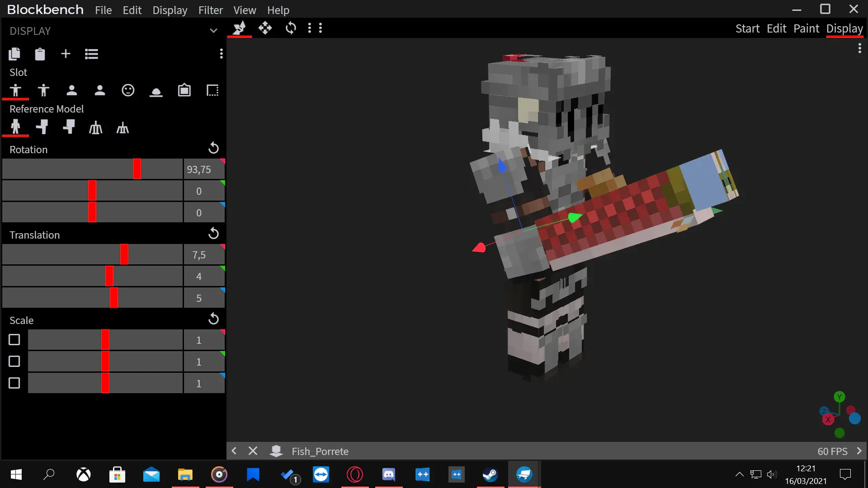Choose the zombie reference model
This screenshot has height=488, width=868.
(42, 127)
